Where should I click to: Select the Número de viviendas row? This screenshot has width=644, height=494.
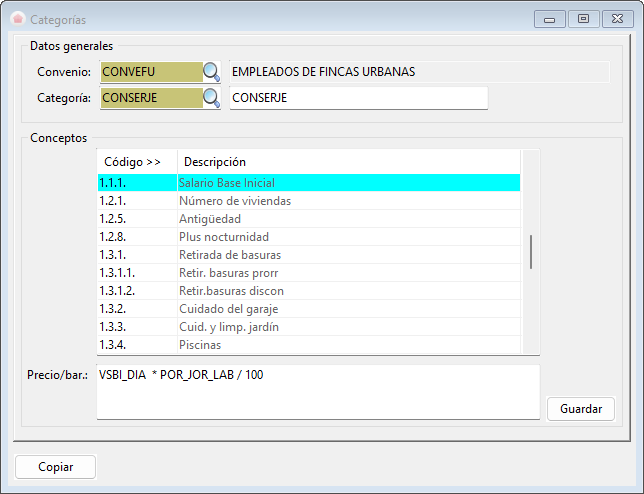(x=308, y=201)
